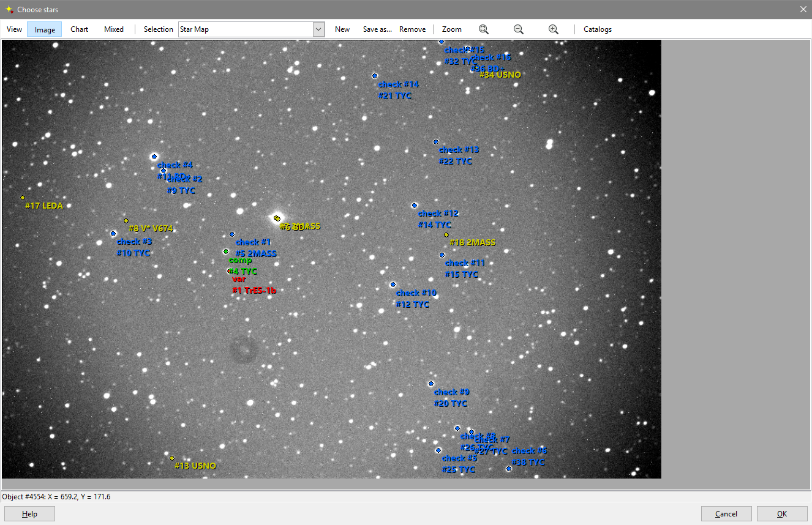Click the Save as... toolbar item

pyautogui.click(x=377, y=29)
